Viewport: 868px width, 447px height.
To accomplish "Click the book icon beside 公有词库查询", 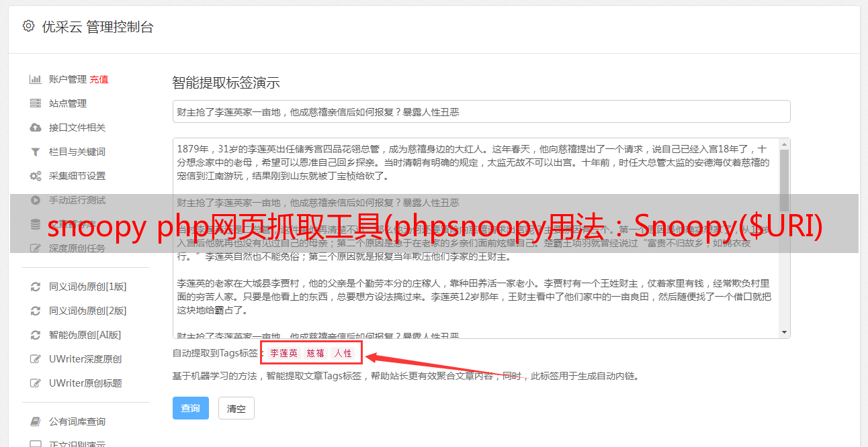I will (36, 421).
